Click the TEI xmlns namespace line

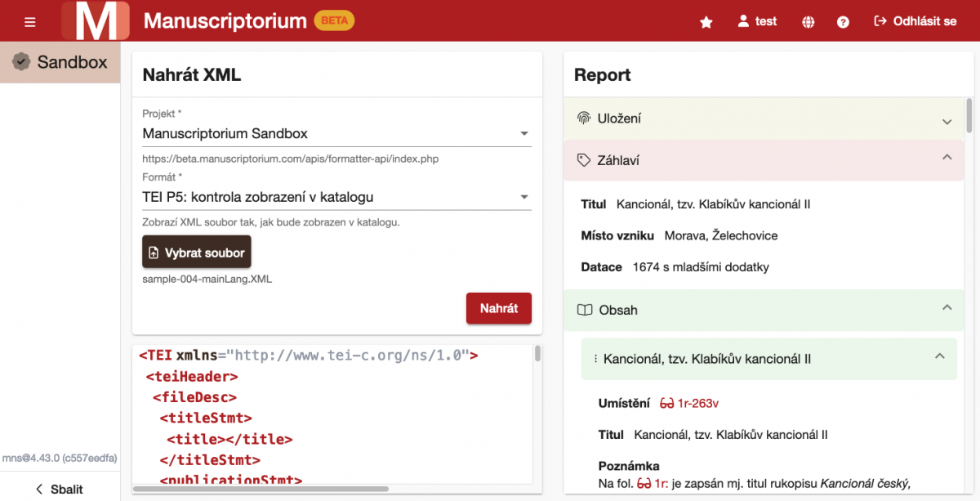pos(308,356)
